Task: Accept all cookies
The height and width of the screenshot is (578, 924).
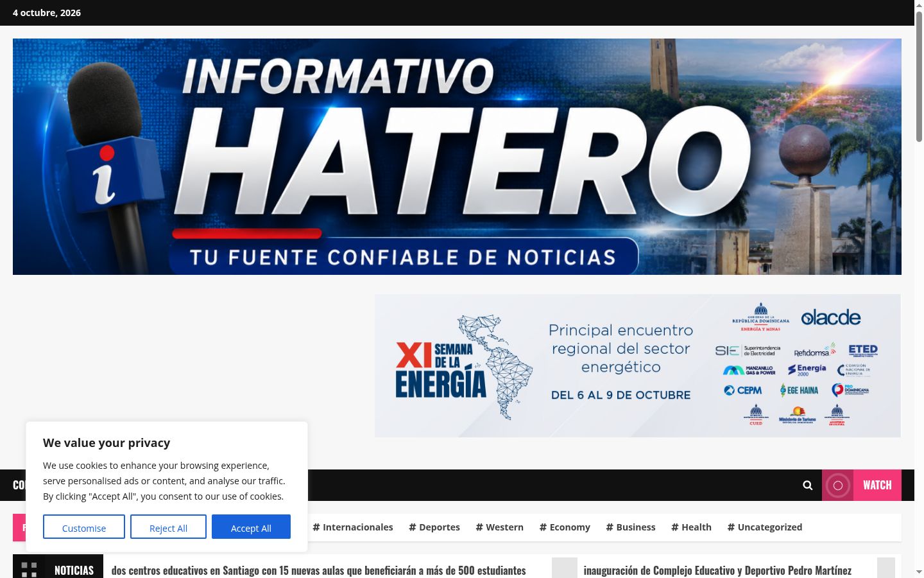Action: [x=251, y=527]
